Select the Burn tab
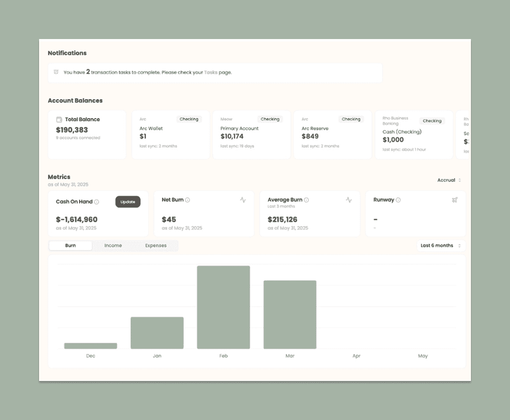Image resolution: width=510 pixels, height=420 pixels. click(70, 245)
